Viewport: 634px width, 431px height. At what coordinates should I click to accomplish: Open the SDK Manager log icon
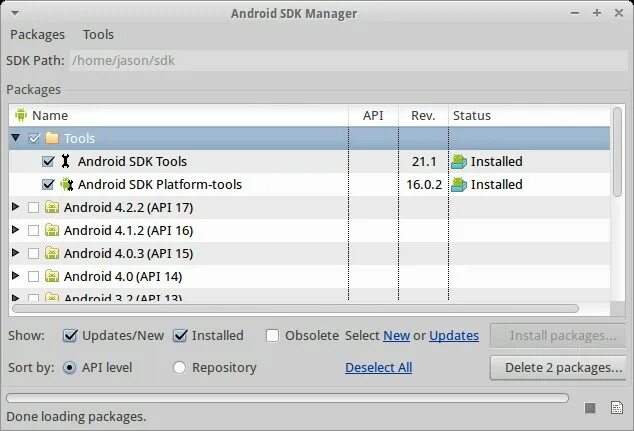coord(615,407)
